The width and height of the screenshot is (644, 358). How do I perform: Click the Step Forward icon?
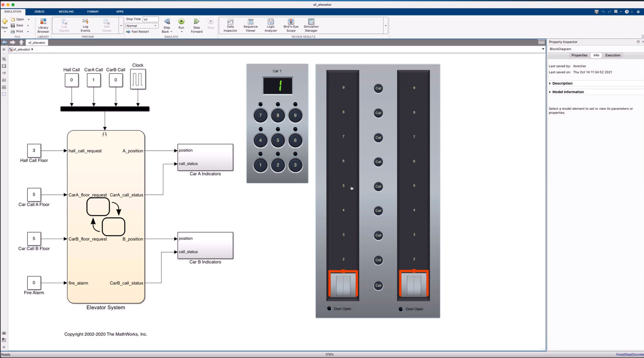196,25
